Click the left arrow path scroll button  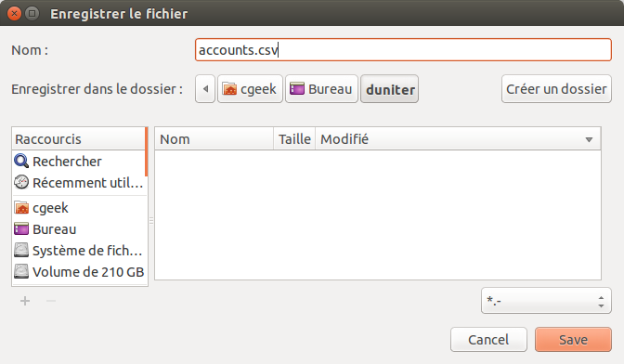tap(205, 89)
